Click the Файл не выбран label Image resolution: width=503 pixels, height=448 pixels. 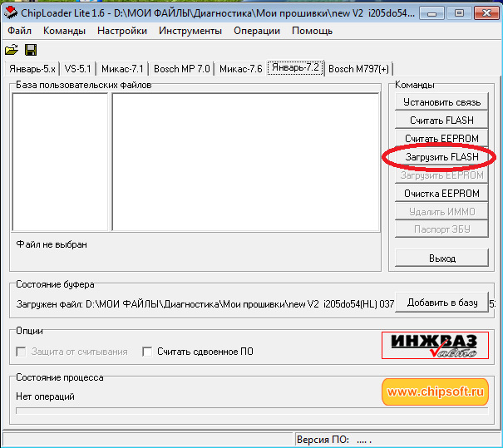click(x=52, y=244)
